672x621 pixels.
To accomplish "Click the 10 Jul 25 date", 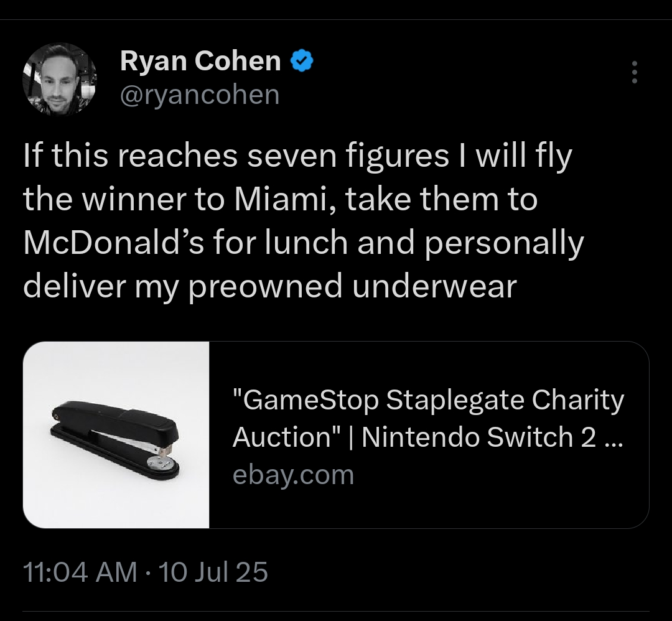I will pyautogui.click(x=213, y=572).
